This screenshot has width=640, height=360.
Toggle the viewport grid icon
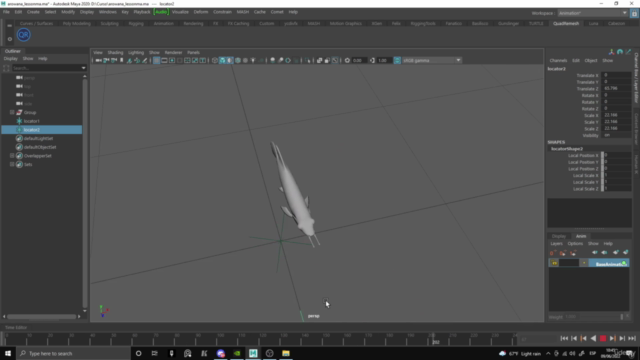156,60
